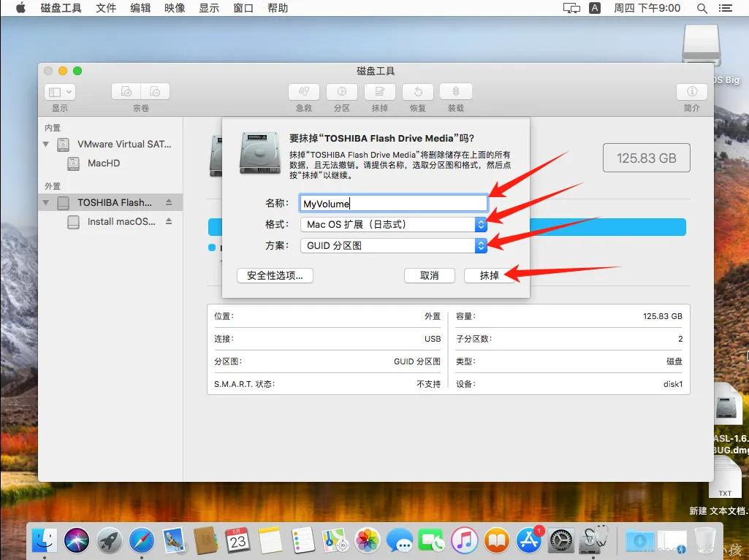Open Maps from the Dock
The height and width of the screenshot is (560, 749).
pos(335,541)
